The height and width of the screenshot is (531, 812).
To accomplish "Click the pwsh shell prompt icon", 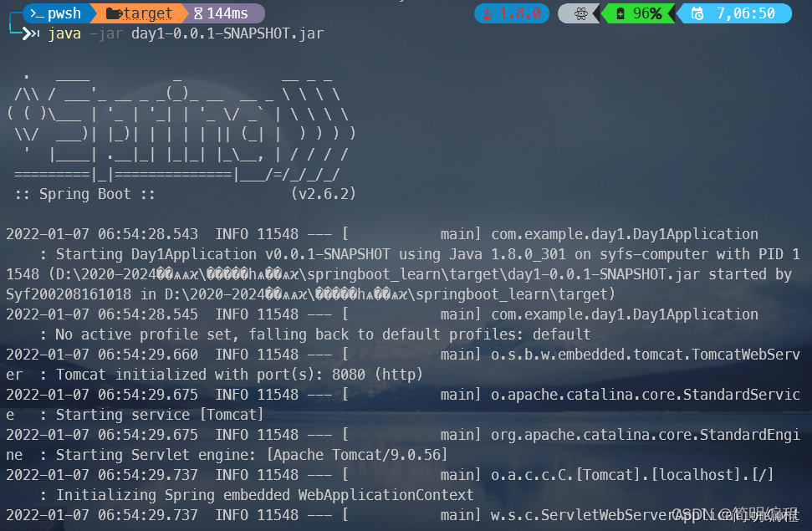I will click(x=37, y=13).
